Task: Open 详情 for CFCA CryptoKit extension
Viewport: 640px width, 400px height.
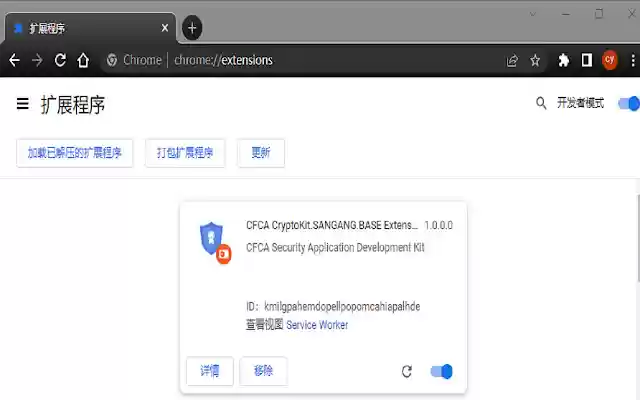Action: tap(210, 371)
